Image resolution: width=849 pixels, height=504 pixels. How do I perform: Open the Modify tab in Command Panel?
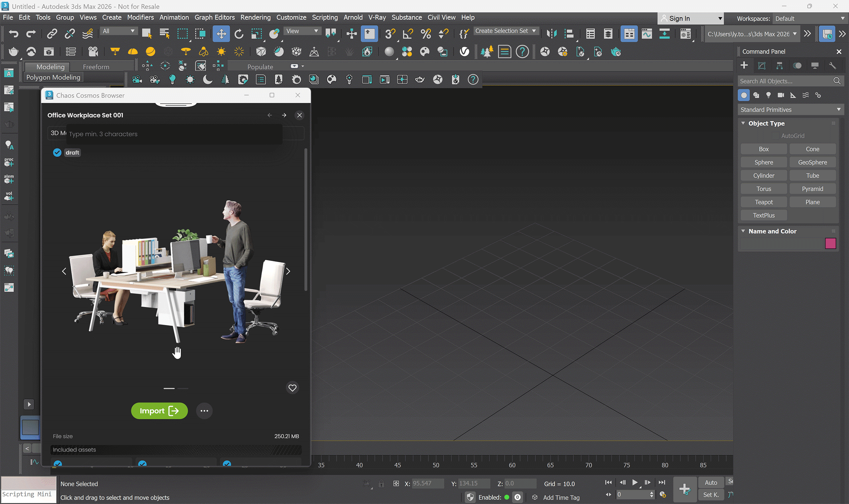tap(762, 66)
